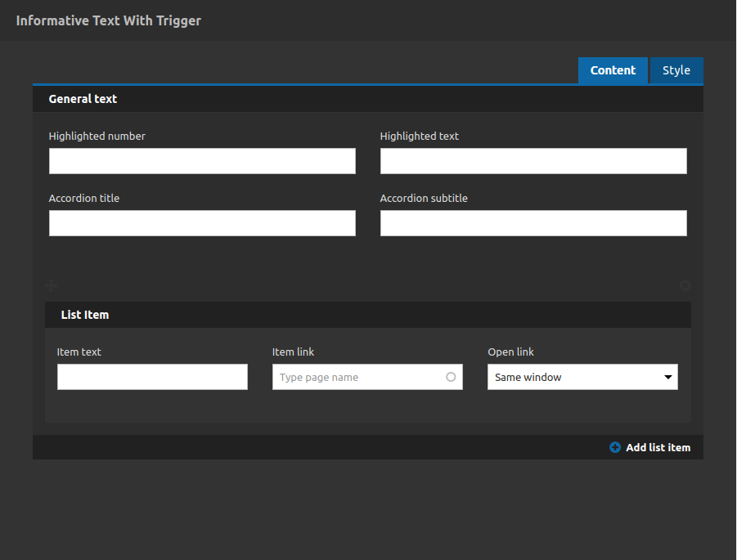Click the circle icon inside Item link field

click(451, 377)
